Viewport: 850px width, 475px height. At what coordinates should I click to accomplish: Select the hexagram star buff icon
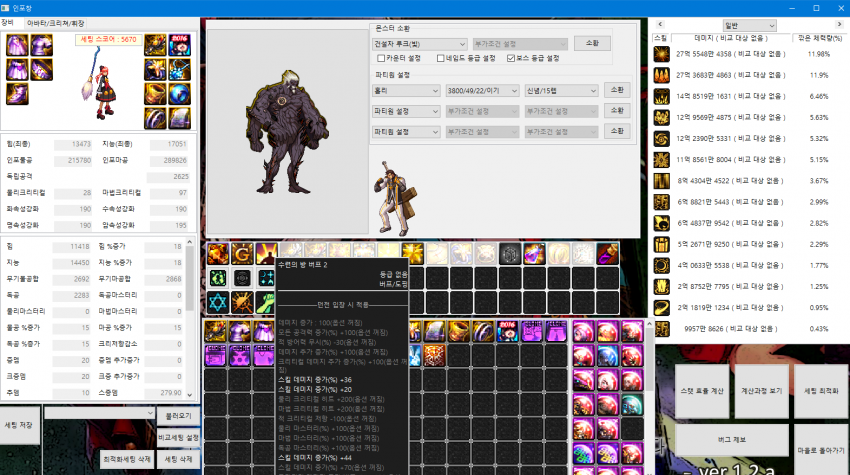click(x=217, y=301)
